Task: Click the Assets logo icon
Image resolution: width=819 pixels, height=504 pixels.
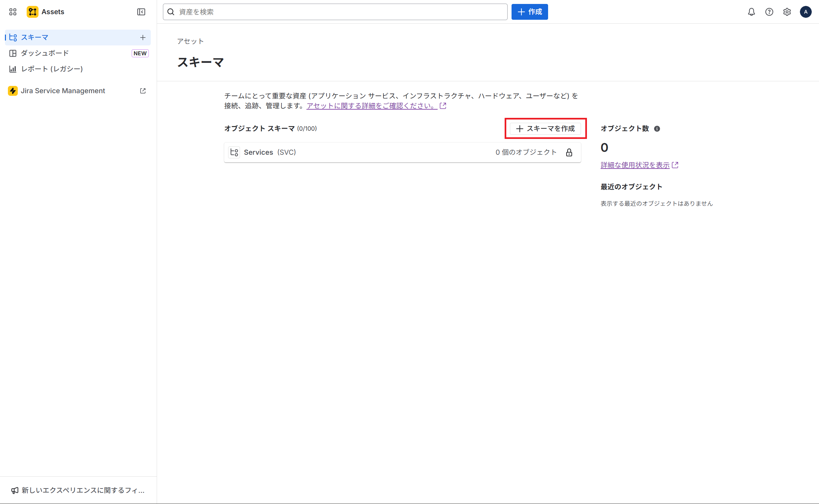Action: (32, 12)
